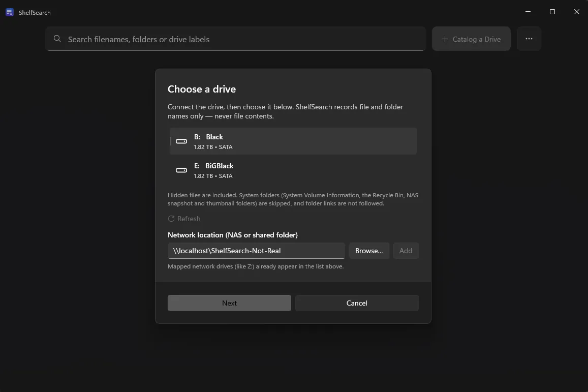Click the drive icon beside E: BiGBlack
Viewport: 588px width, 392px height.
tap(181, 170)
